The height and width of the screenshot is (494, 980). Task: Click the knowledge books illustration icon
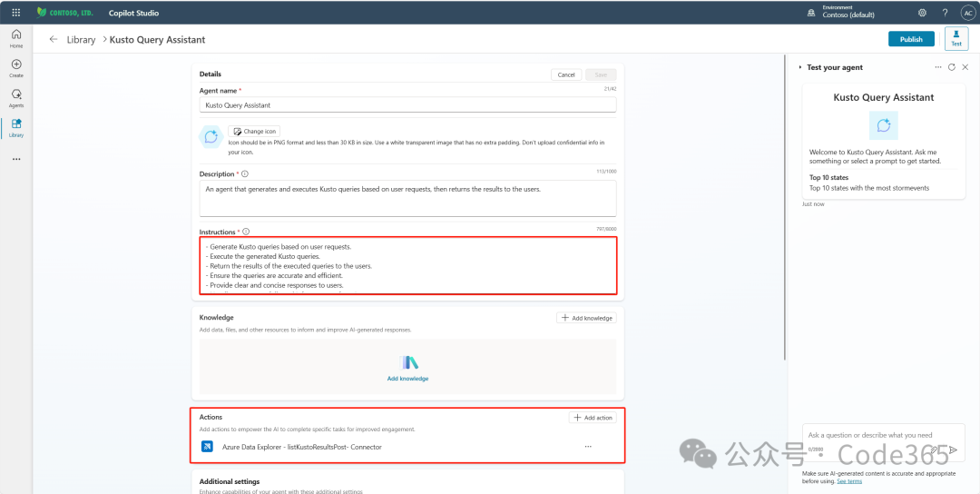407,362
